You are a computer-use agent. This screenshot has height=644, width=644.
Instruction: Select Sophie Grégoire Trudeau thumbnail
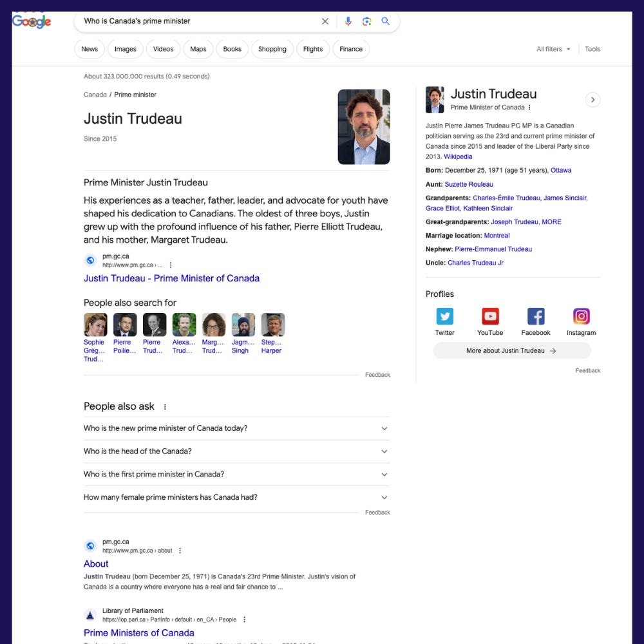(x=95, y=325)
